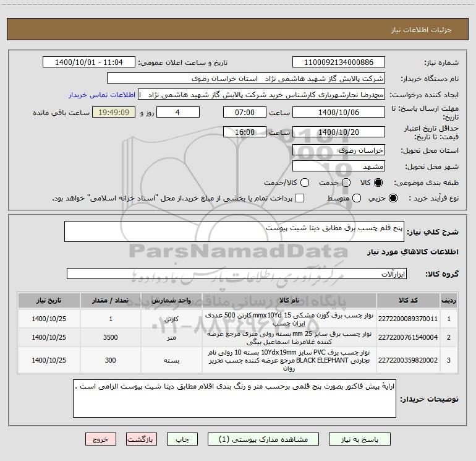Click the بازگشت back button
Image resolution: width=476 pixels, height=461 pixels.
pos(142,439)
